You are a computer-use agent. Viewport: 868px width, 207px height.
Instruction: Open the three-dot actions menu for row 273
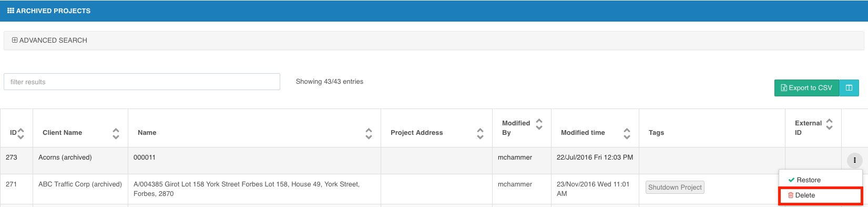click(855, 160)
